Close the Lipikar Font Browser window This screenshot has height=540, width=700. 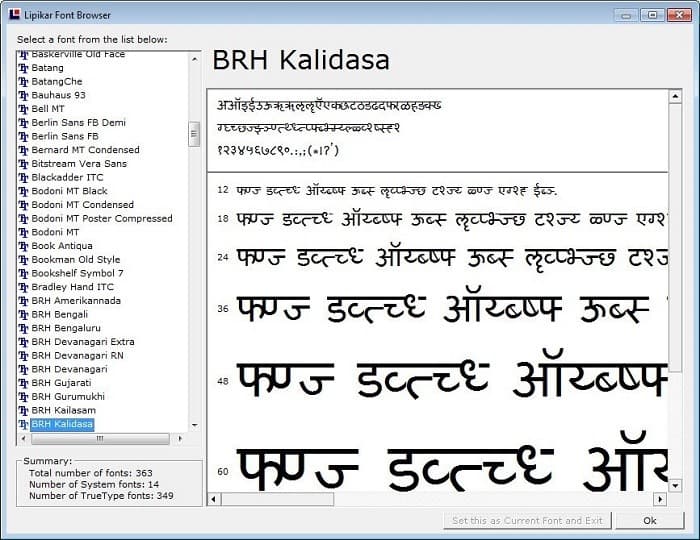click(x=678, y=15)
